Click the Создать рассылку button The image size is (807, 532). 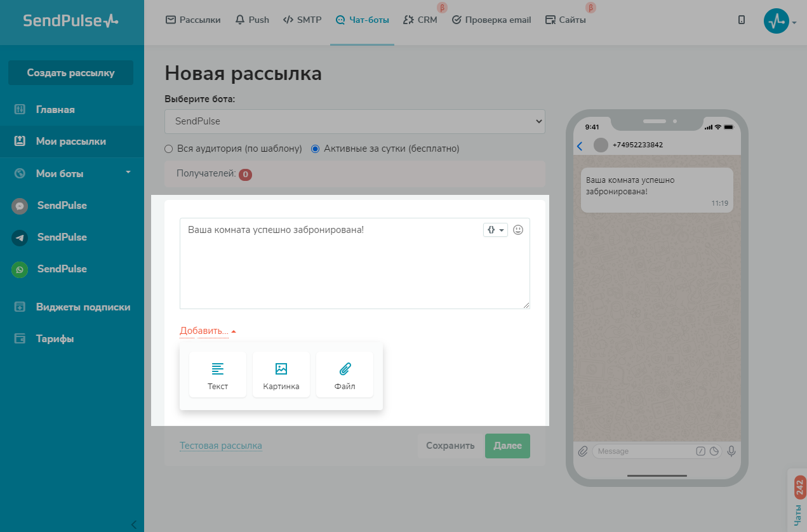(70, 72)
